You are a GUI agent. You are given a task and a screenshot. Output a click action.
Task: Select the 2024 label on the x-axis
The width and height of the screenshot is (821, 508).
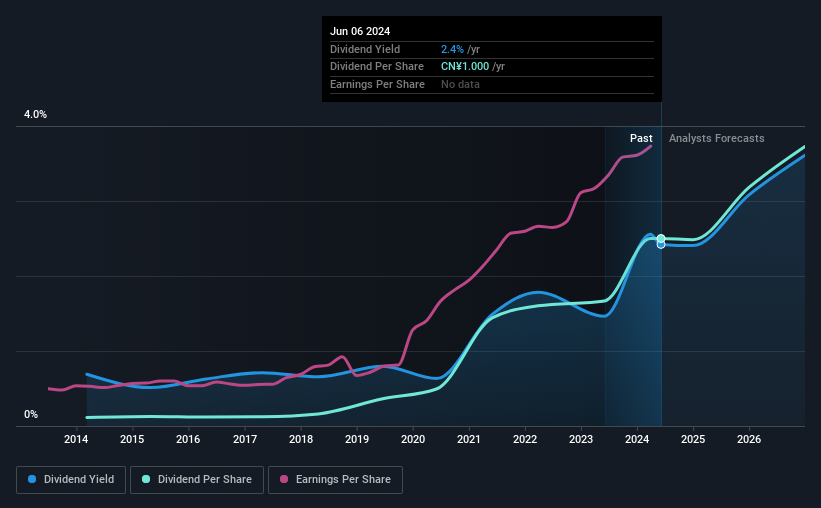(x=637, y=439)
